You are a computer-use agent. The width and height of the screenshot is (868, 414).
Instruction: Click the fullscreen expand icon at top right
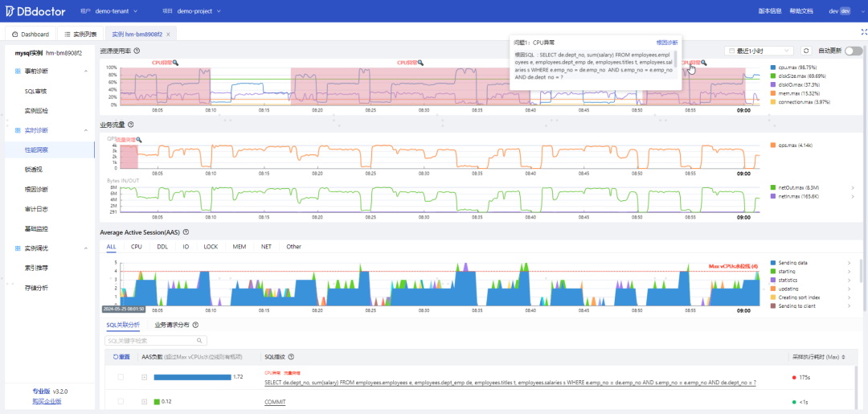coord(863,32)
